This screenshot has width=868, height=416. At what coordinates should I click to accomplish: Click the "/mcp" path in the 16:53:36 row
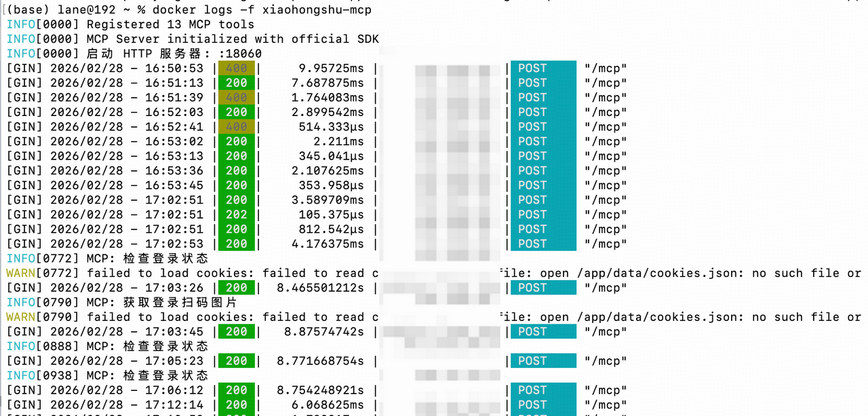coord(606,170)
